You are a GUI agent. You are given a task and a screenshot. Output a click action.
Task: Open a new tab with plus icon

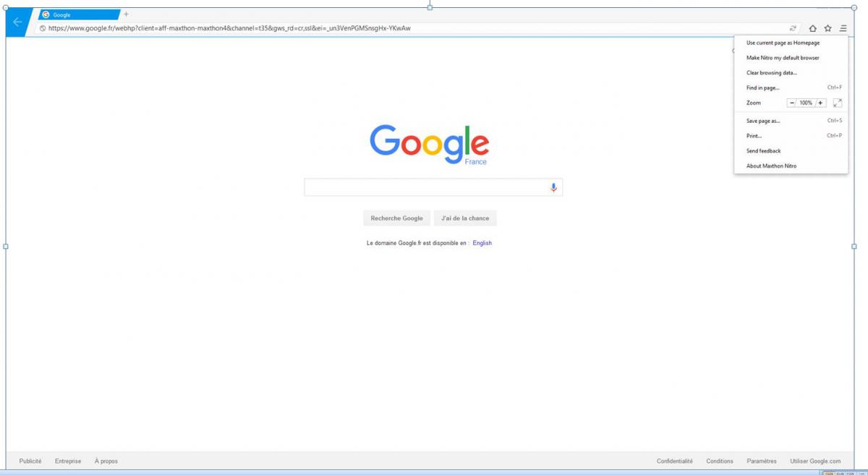point(126,14)
